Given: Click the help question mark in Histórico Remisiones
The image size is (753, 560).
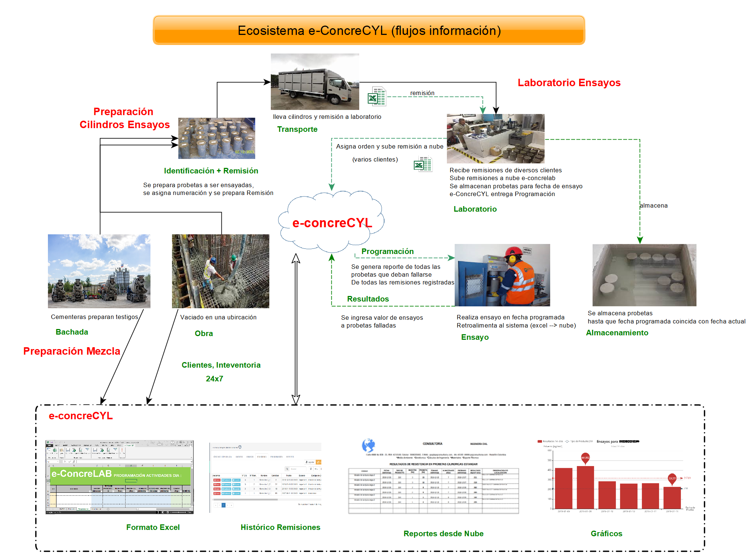Looking at the screenshot, I should click(x=240, y=447).
